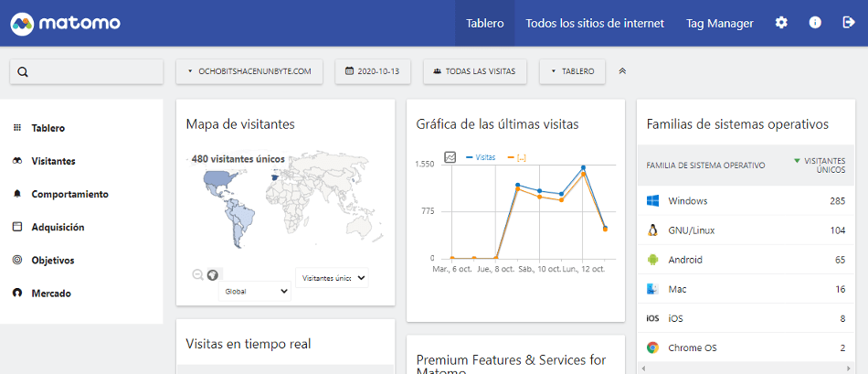
Task: Click the calendar icon in the date selector
Action: point(349,71)
